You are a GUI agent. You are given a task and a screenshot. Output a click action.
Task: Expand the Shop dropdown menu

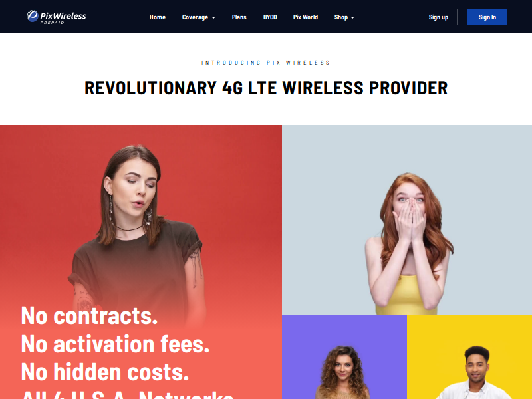click(344, 17)
